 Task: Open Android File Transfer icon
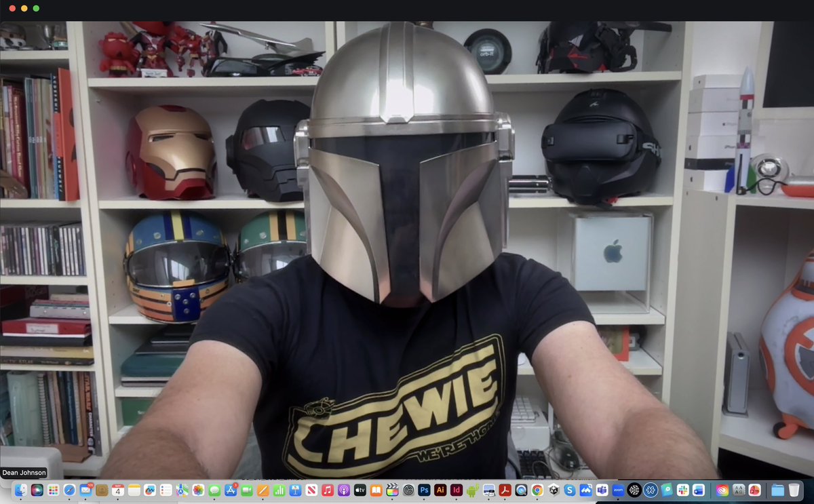point(473,490)
